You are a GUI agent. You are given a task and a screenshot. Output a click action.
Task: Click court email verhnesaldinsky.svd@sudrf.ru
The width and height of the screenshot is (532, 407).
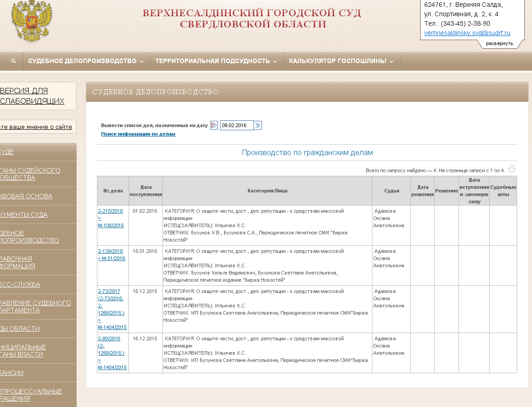[x=467, y=33]
